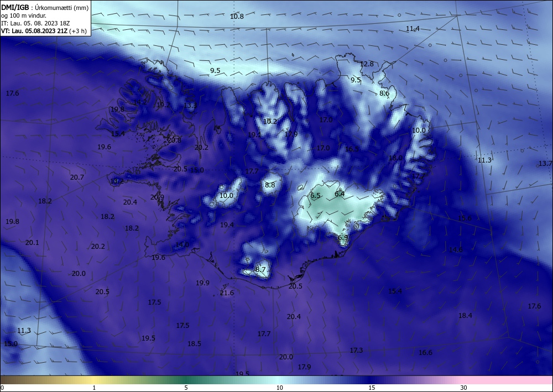
Task: Click the 12.8 value on the map
Action: [367, 64]
